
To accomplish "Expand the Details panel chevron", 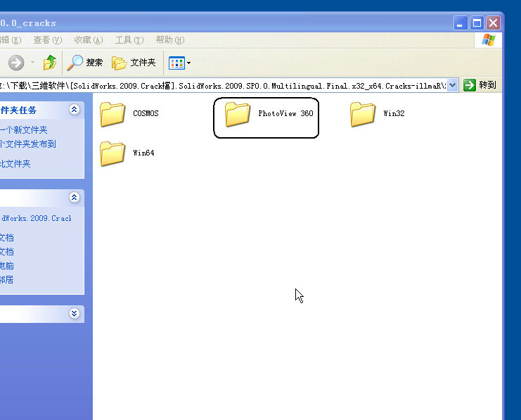I will pyautogui.click(x=74, y=313).
